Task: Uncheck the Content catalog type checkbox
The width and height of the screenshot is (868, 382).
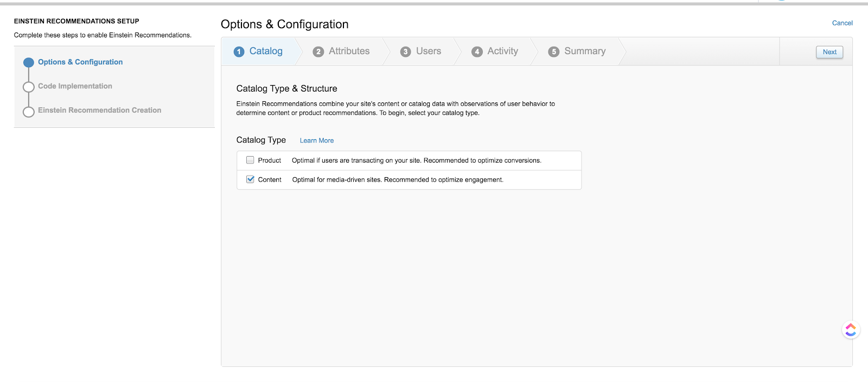Action: 250,179
